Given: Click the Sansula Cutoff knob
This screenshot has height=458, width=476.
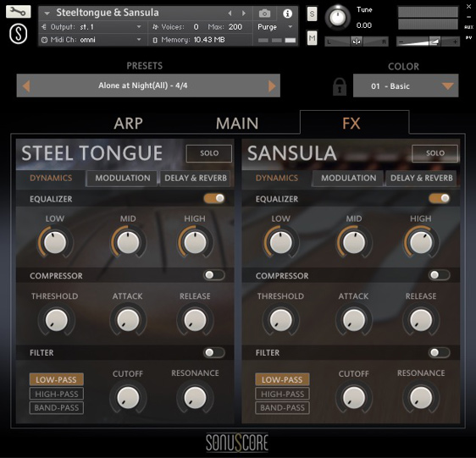Looking at the screenshot, I should pos(354,398).
